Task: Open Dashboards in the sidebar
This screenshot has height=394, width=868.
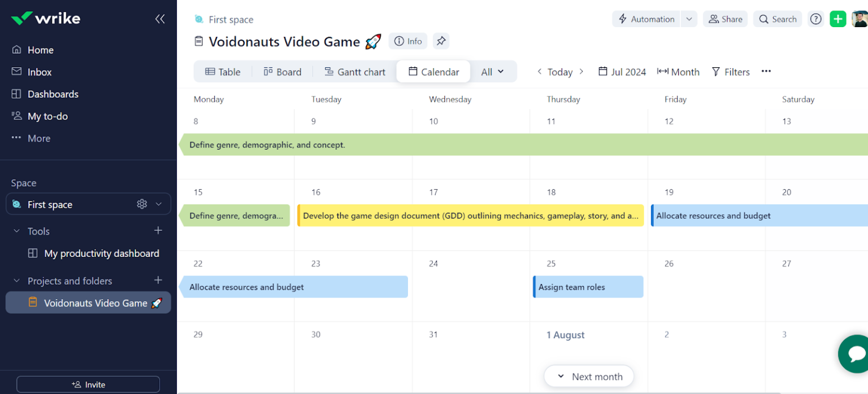Action: 53,94
